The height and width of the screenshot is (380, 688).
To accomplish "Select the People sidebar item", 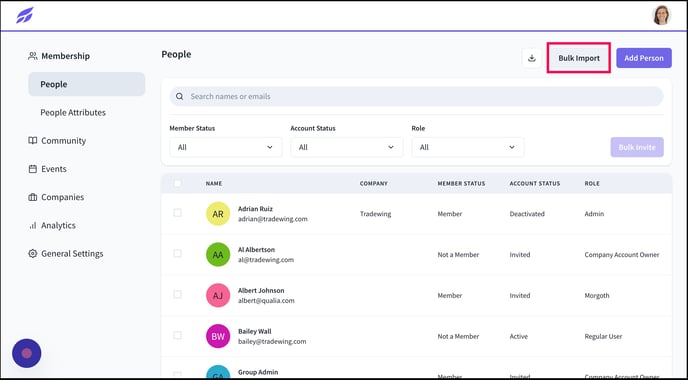I will click(x=87, y=84).
